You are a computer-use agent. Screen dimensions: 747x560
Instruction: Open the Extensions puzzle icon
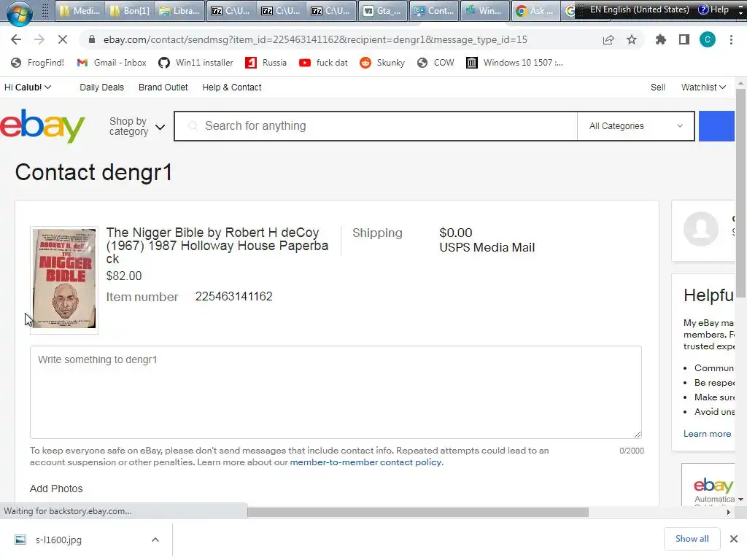660,40
